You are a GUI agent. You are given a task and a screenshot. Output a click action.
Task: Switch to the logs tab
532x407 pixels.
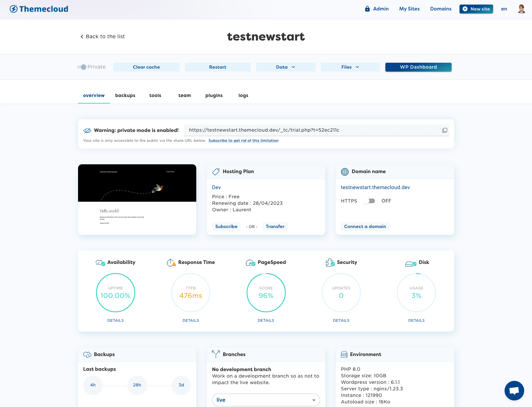coord(243,95)
